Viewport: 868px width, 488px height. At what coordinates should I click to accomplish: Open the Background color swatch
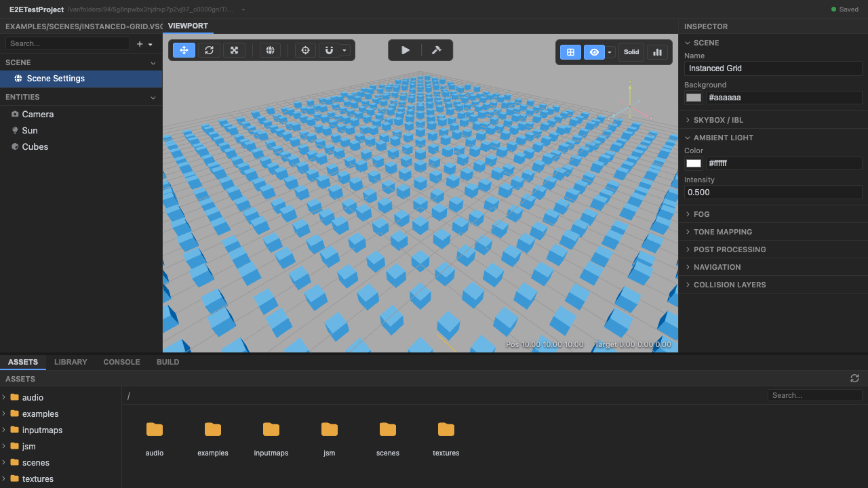click(694, 98)
